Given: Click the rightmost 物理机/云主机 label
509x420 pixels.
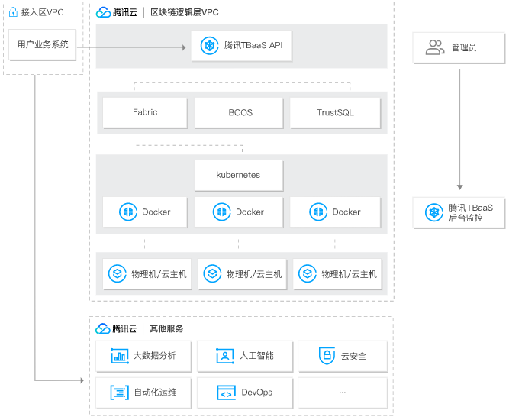Looking at the screenshot, I should click(x=350, y=274).
